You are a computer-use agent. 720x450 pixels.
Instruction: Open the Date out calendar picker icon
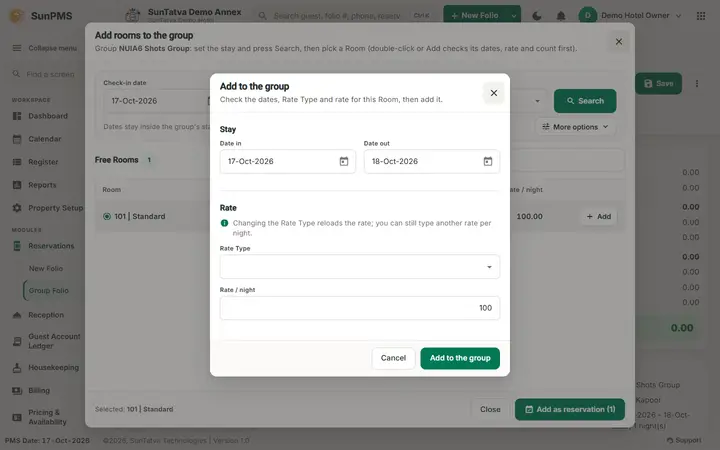(488, 161)
